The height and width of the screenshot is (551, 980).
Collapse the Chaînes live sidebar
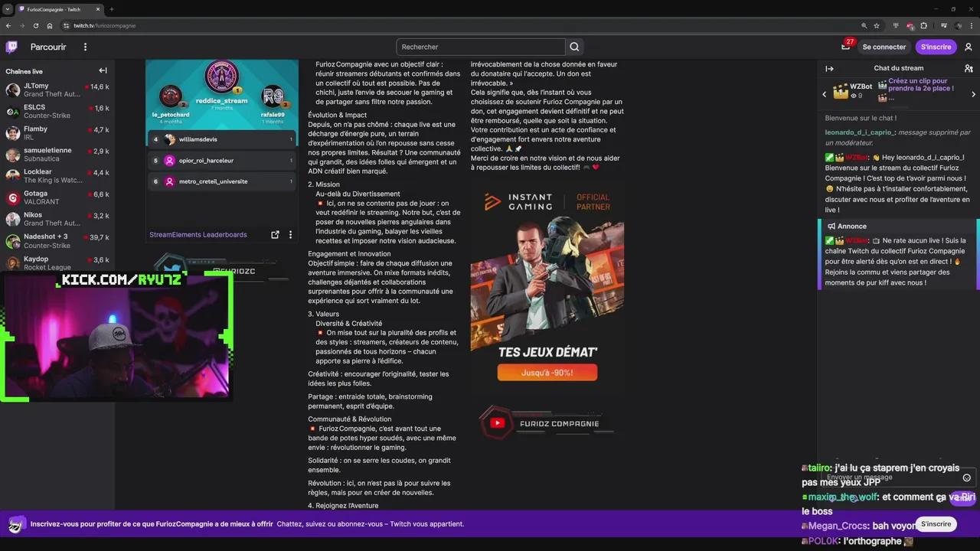(x=103, y=70)
